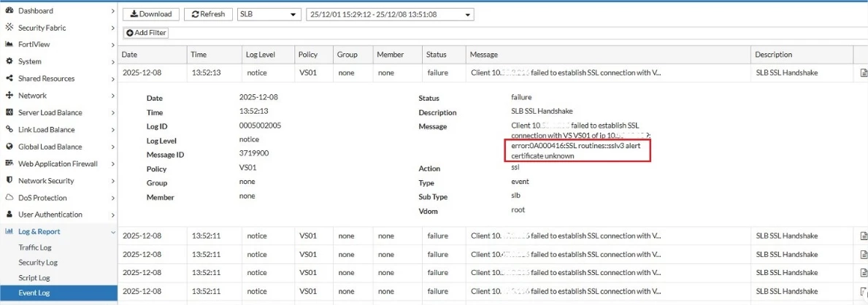868x305 pixels.
Task: Click the Network Security shield icon
Action: coord(9,180)
